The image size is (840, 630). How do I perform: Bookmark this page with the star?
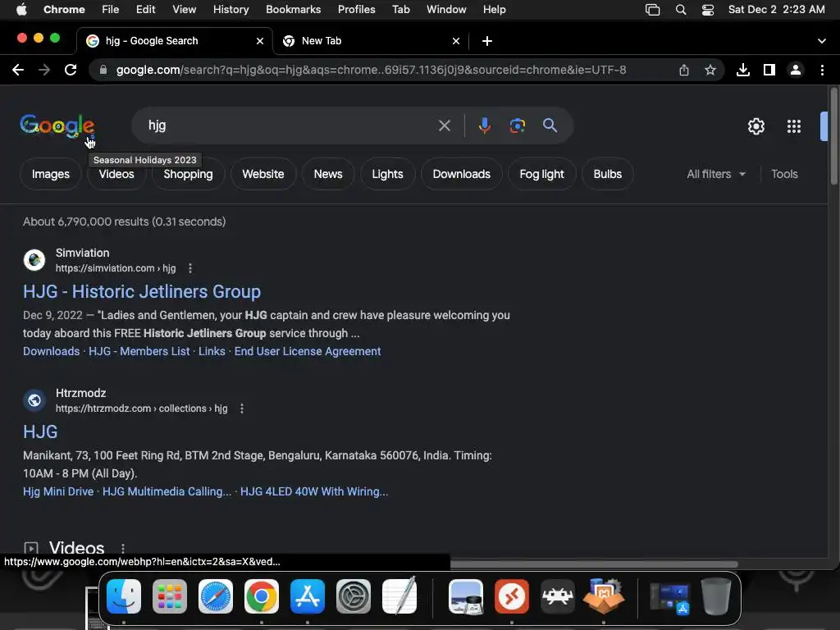(x=710, y=70)
